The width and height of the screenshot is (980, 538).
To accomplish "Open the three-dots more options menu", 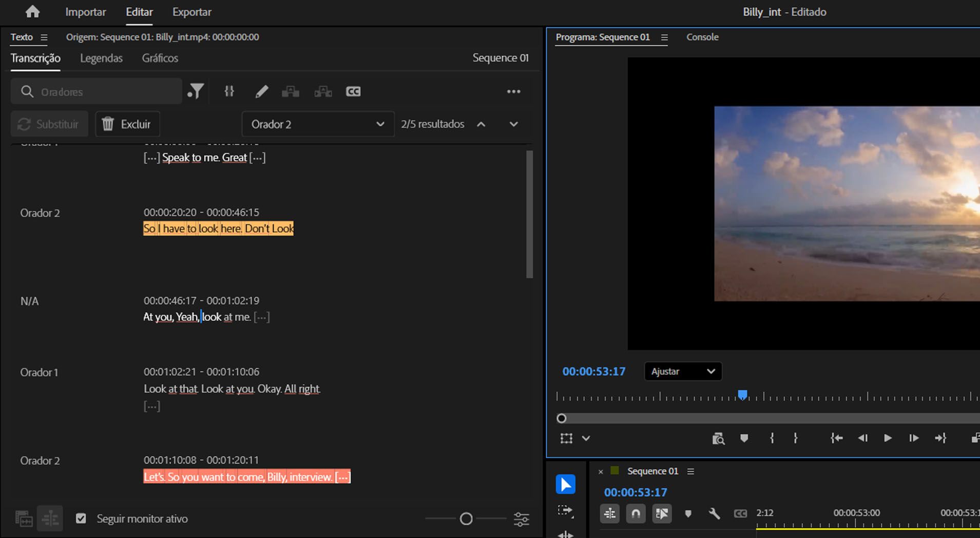I will [513, 91].
